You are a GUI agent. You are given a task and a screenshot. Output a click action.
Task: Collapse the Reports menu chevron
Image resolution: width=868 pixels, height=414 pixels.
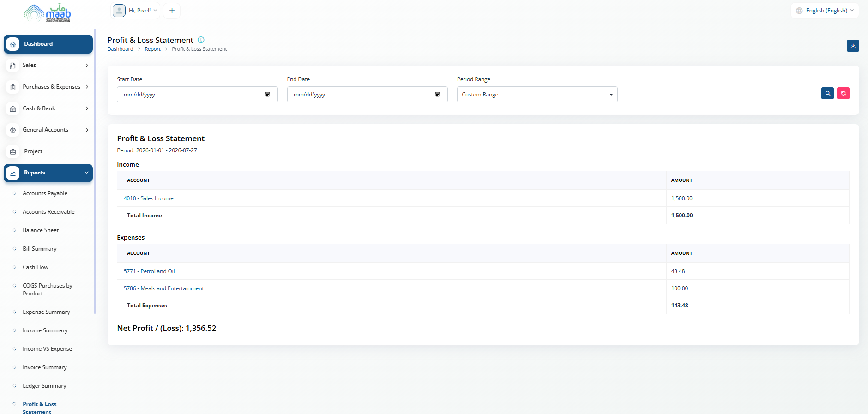click(x=86, y=173)
